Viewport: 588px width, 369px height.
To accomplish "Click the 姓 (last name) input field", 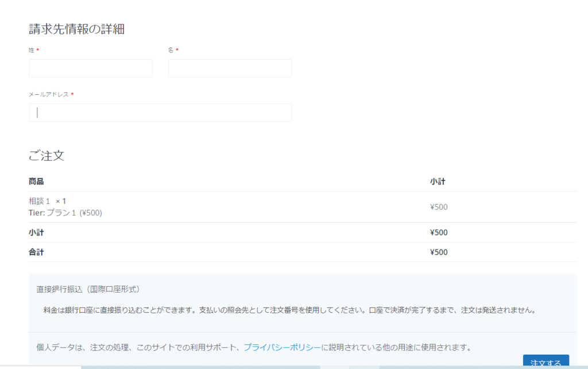I will 90,68.
